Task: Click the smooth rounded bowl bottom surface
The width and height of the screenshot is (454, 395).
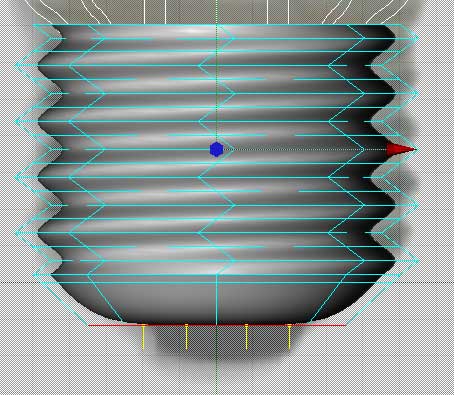Action: pos(217,300)
